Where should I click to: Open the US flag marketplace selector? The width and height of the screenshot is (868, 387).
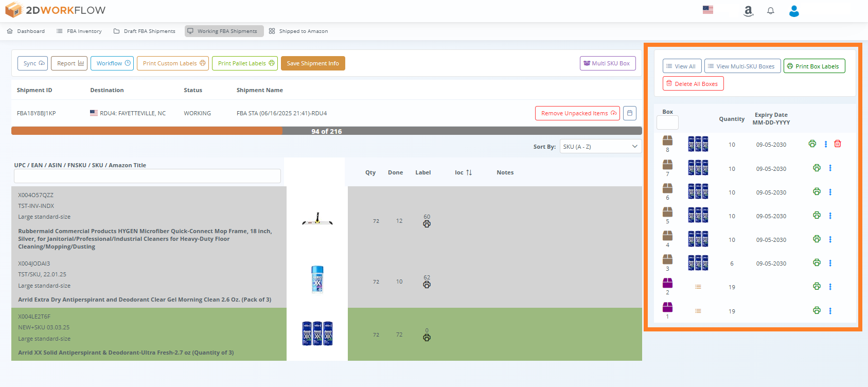pyautogui.click(x=708, y=10)
